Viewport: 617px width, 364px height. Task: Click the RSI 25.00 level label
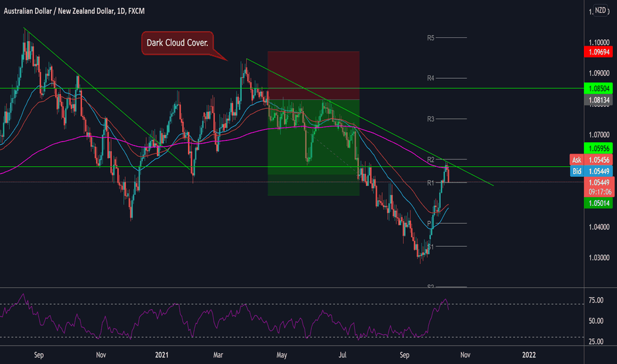[596, 341]
